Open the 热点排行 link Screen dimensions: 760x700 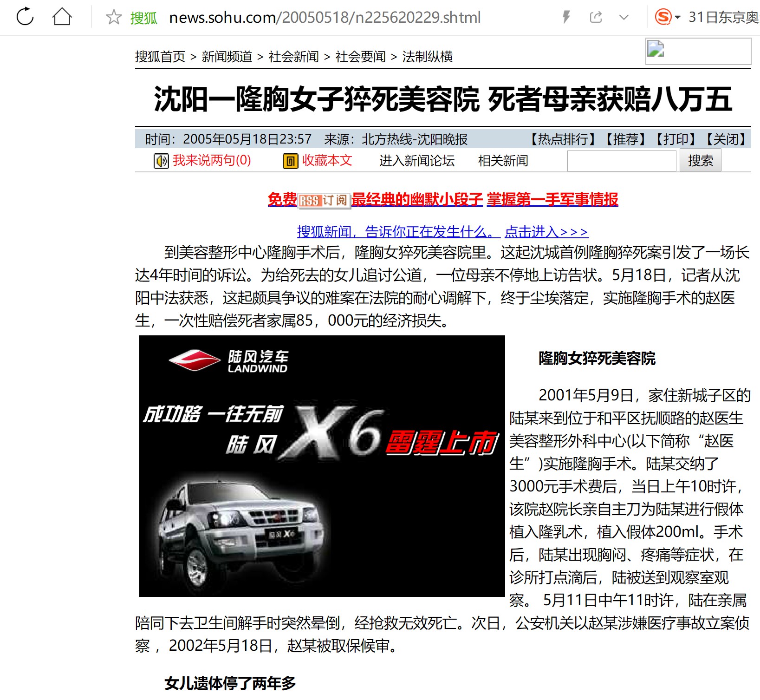[563, 139]
